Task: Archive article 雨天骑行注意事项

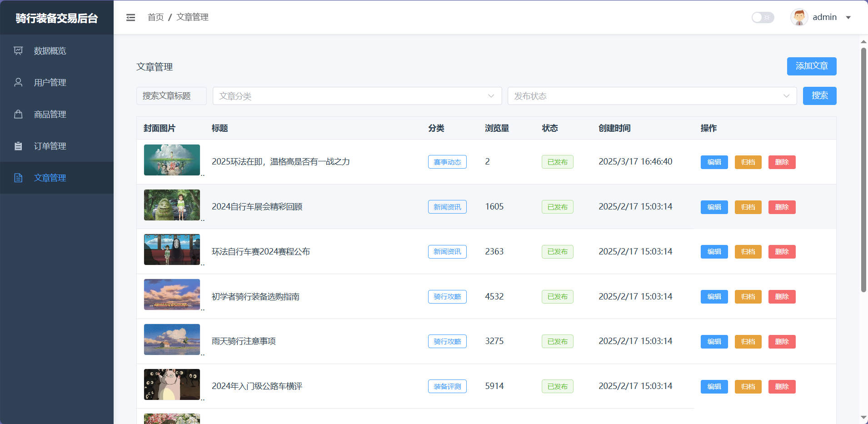Action: [x=748, y=342]
